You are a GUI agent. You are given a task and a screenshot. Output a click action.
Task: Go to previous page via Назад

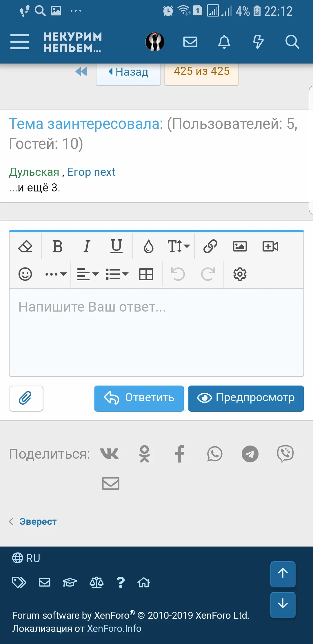coord(128,74)
